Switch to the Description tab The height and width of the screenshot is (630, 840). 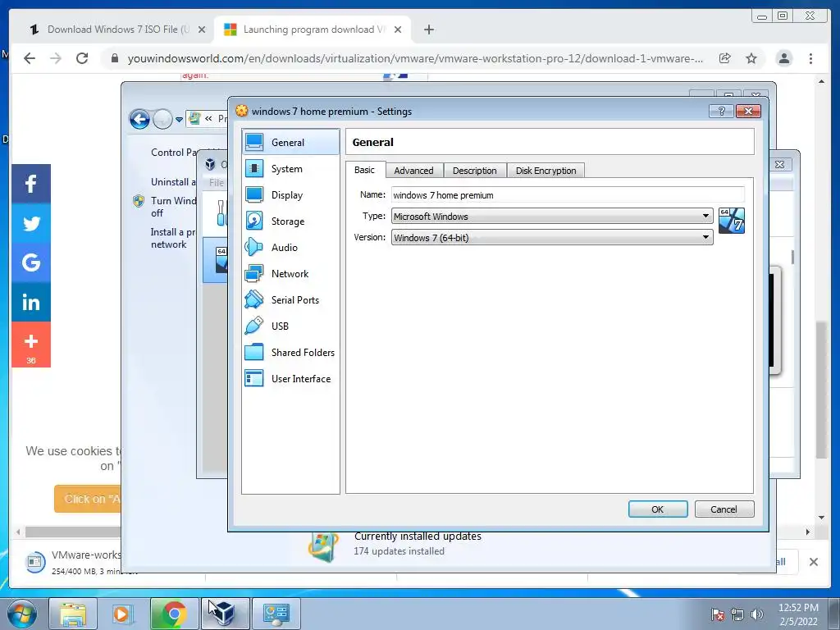[475, 171]
